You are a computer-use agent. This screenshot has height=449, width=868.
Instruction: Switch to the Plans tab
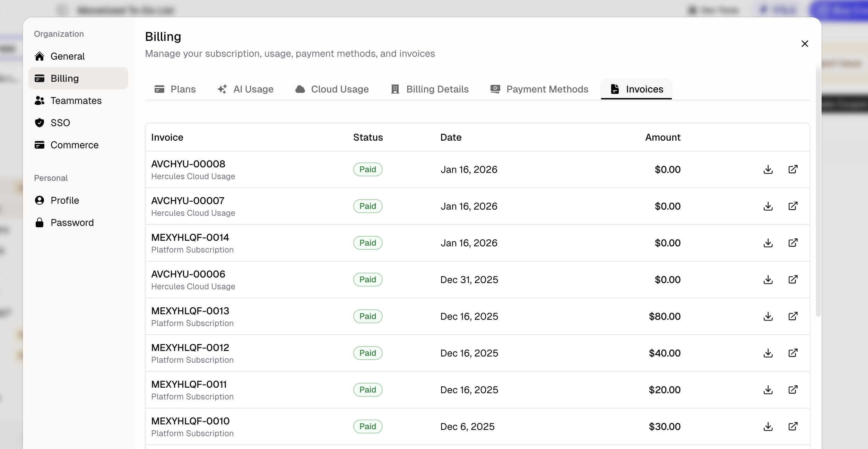(x=175, y=89)
